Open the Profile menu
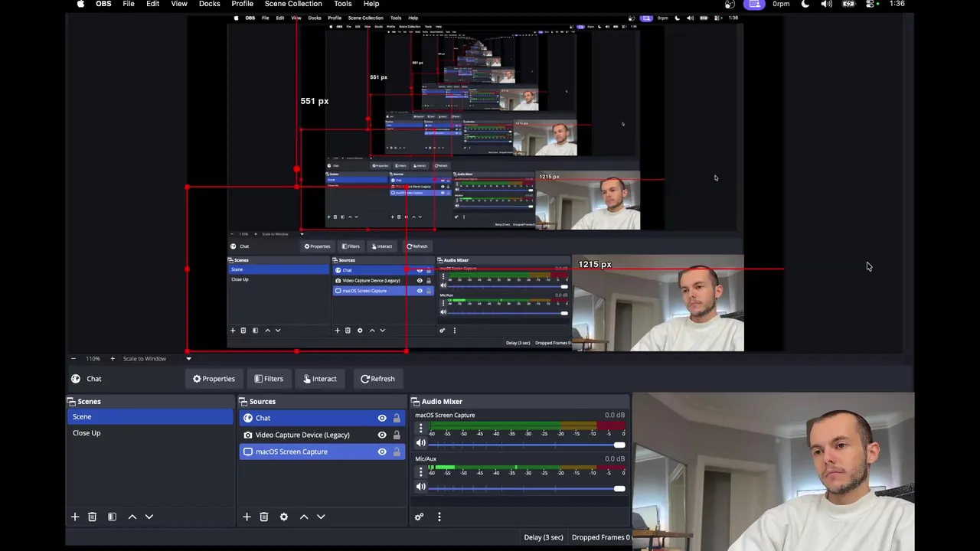 pos(243,4)
